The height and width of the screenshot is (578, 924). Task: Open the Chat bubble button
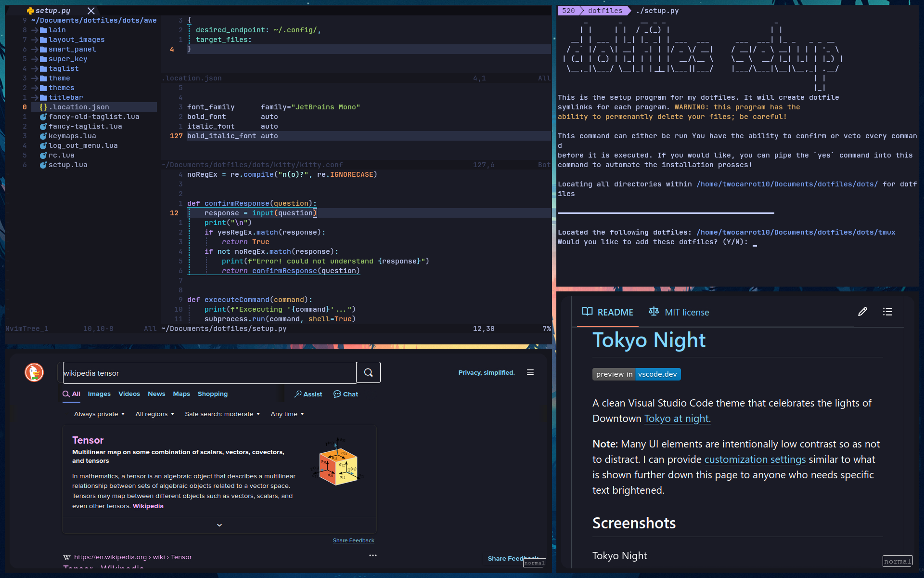coord(346,394)
